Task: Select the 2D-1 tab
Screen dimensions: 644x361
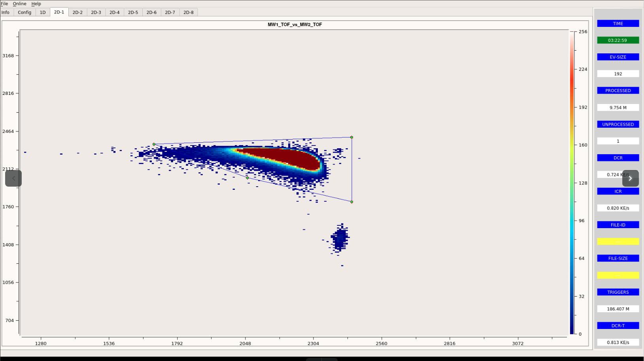Action: [59, 12]
